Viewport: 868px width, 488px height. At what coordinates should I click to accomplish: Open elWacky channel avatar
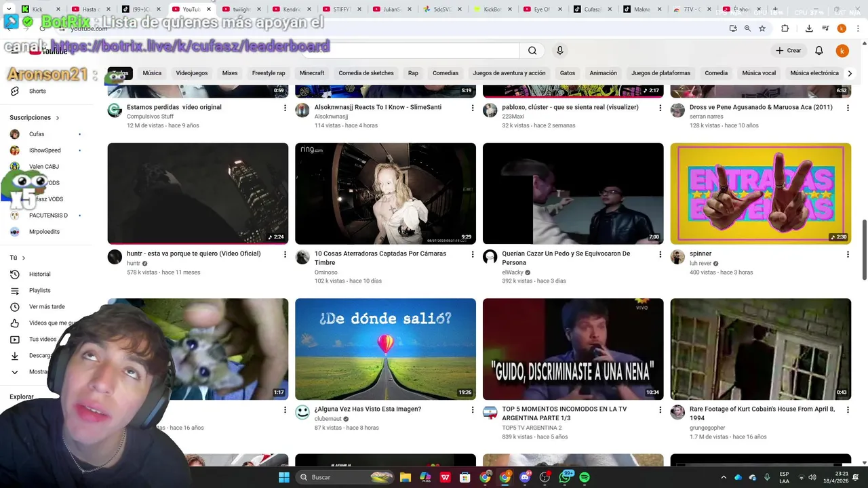490,257
